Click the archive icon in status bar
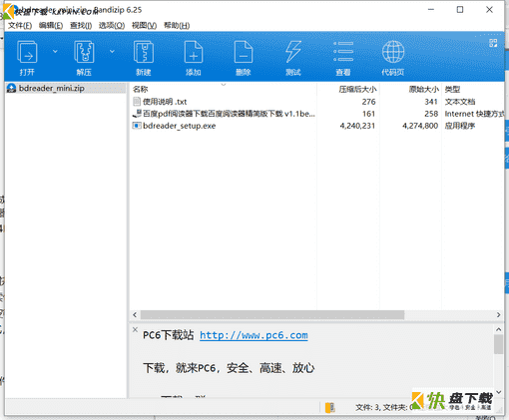 [x=329, y=407]
